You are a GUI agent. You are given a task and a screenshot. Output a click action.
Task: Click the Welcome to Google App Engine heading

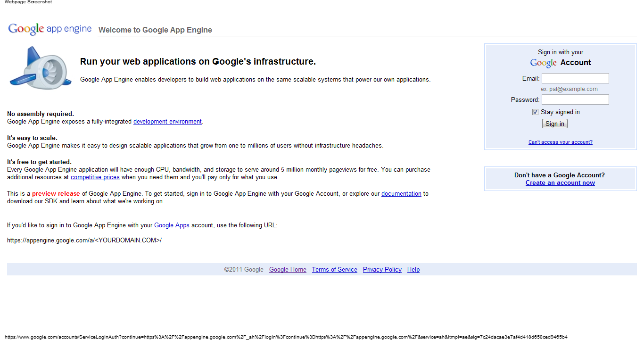[155, 30]
